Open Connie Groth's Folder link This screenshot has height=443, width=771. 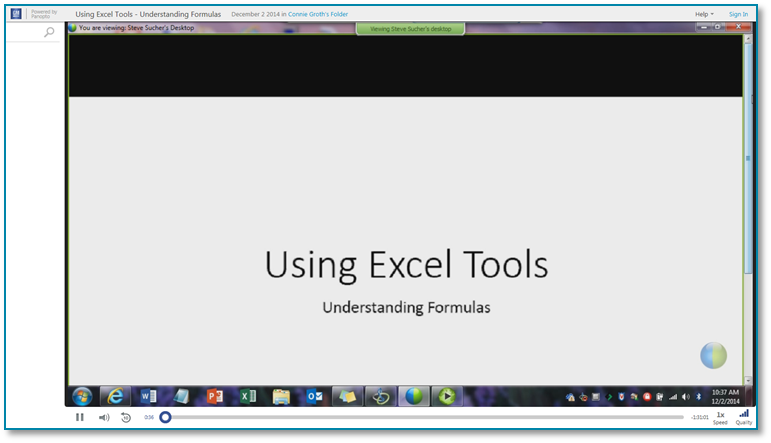tap(318, 14)
